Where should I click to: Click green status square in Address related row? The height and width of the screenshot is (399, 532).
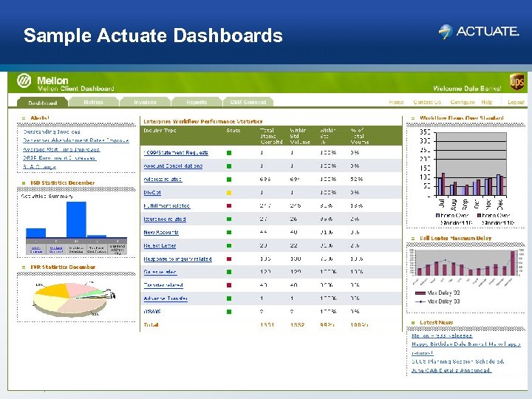click(x=229, y=179)
